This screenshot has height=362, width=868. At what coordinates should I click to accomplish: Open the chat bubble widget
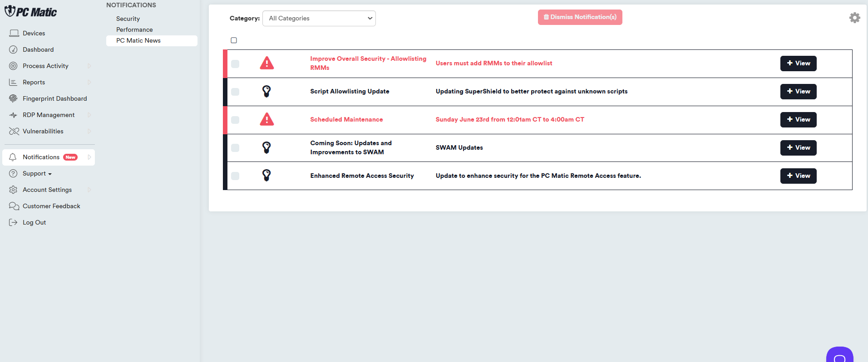tap(839, 356)
